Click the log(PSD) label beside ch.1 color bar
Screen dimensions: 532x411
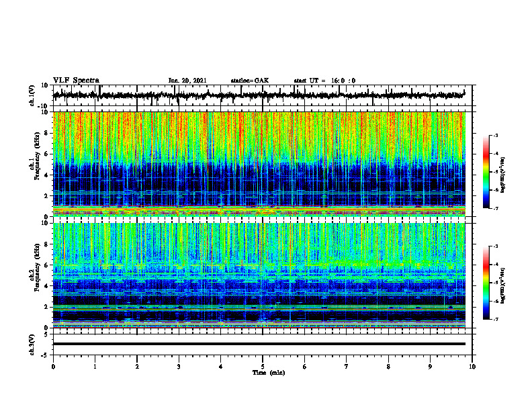[503, 175]
